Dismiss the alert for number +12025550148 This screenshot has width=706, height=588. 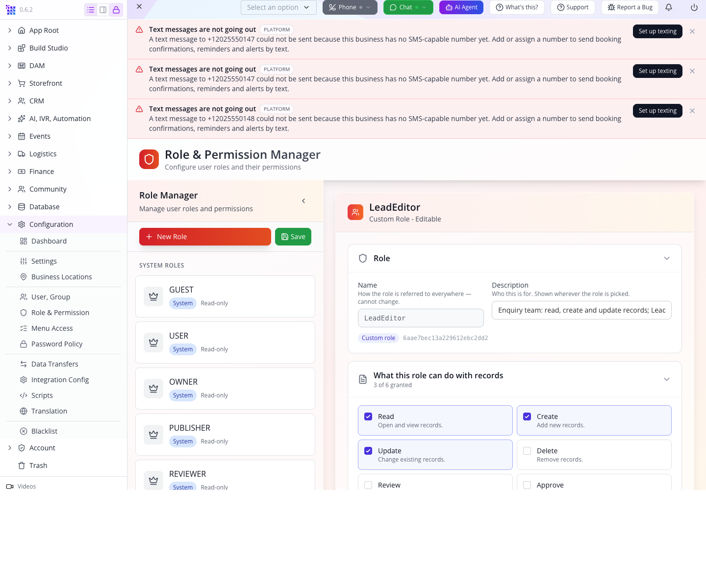click(x=692, y=111)
